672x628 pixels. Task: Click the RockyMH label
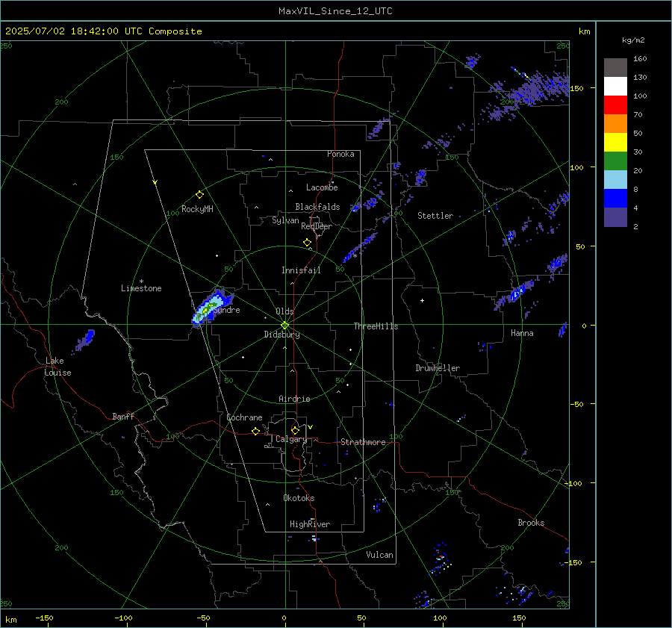click(197, 209)
